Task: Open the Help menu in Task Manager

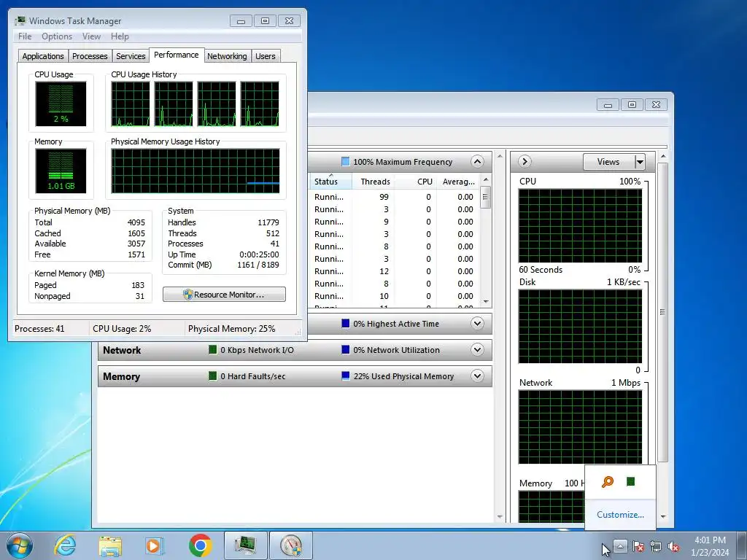Action: coord(120,36)
